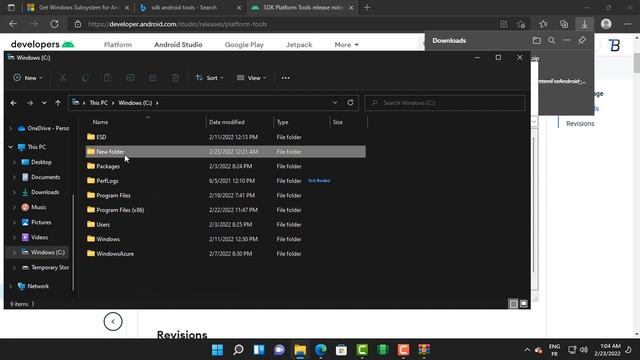Reload the browser page
Image resolution: width=640 pixels, height=360 pixels.
click(54, 24)
